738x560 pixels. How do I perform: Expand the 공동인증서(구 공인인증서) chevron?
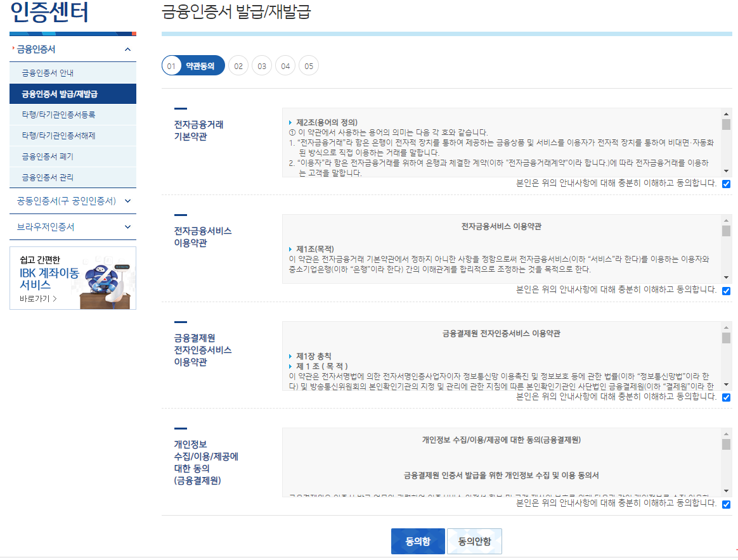coord(127,201)
